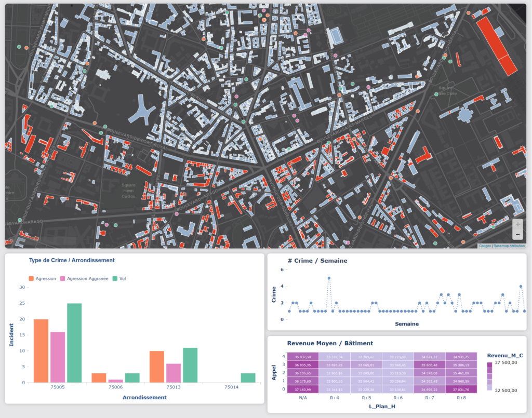The width and height of the screenshot is (532, 418).
Task: Click the Revenue Moyen / Bâtiment chart title
Action: tap(330, 343)
